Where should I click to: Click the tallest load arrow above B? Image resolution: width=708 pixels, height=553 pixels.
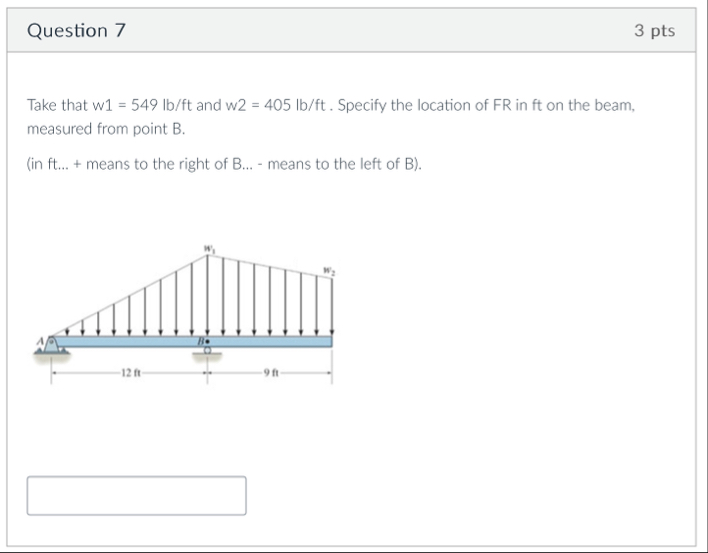[208, 295]
